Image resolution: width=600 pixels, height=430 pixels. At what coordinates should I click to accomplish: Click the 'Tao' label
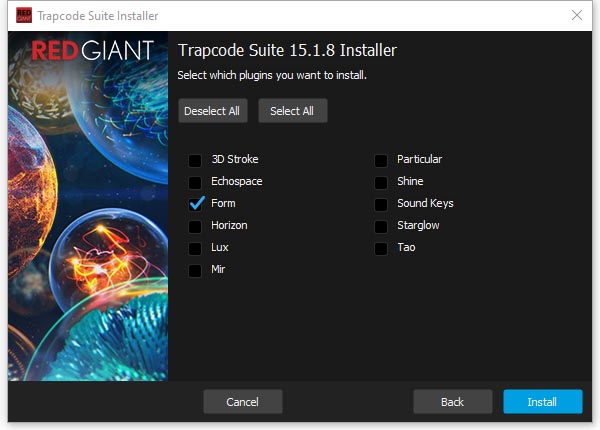pyautogui.click(x=406, y=248)
